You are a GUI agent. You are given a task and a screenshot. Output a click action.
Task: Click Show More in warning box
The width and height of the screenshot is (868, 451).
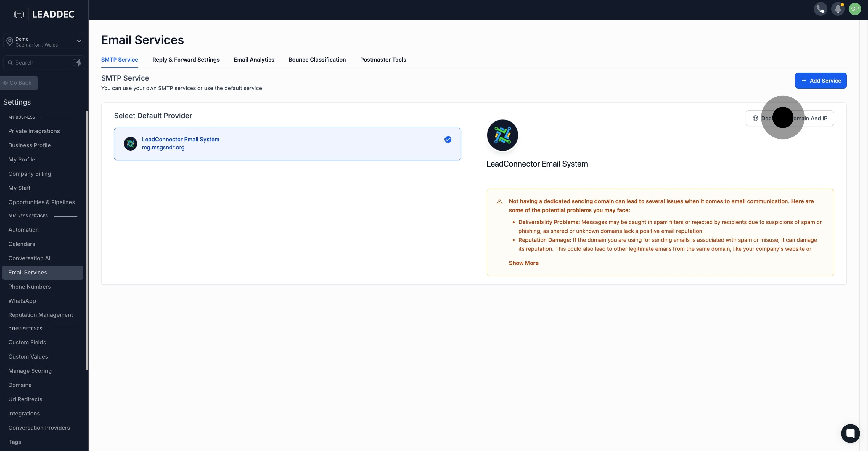click(x=523, y=263)
